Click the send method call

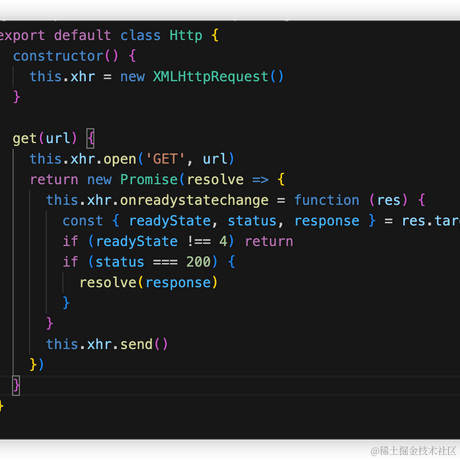[136, 344]
